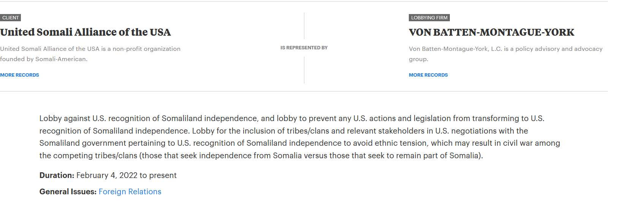Open MORE RECORDS under Von Batten-Montague-York

click(x=428, y=75)
